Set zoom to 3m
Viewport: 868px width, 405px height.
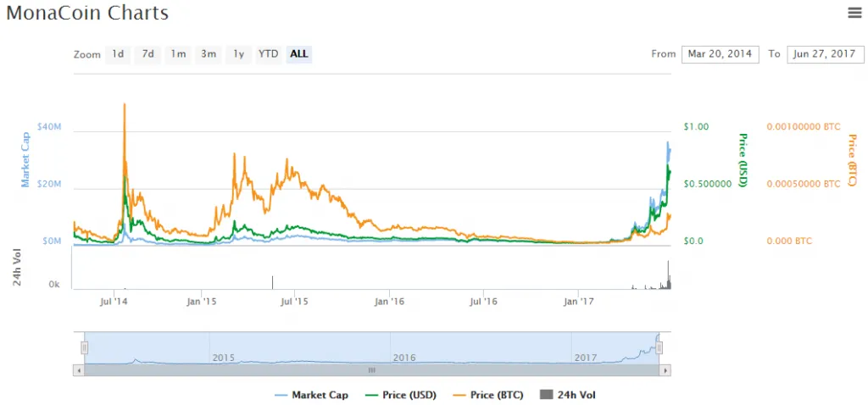(209, 54)
